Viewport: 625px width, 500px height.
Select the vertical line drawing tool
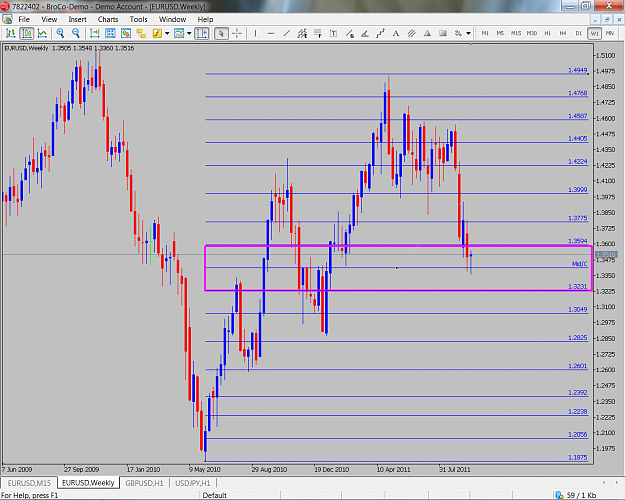click(256, 33)
